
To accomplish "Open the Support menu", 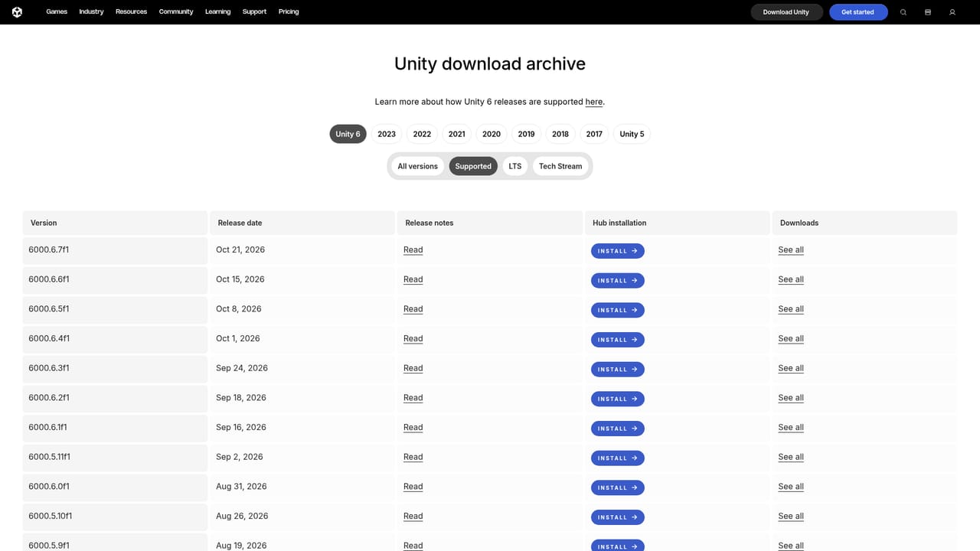I will click(x=254, y=12).
